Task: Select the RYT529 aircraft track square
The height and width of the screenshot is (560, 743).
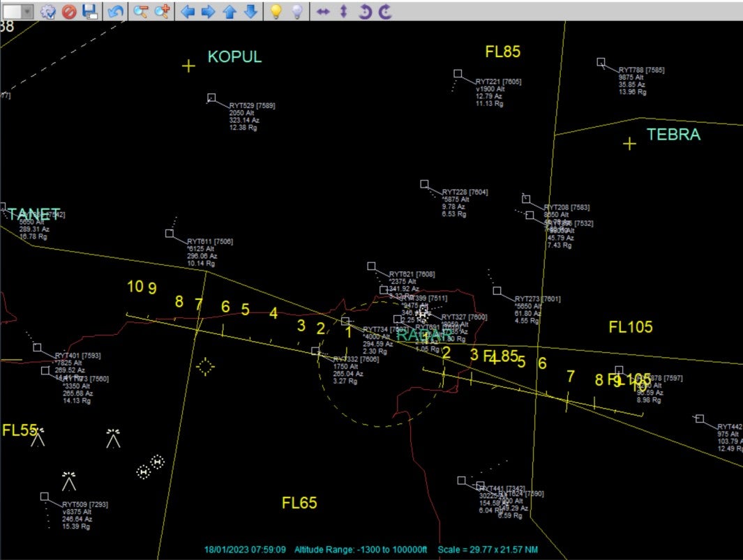Action: click(211, 98)
